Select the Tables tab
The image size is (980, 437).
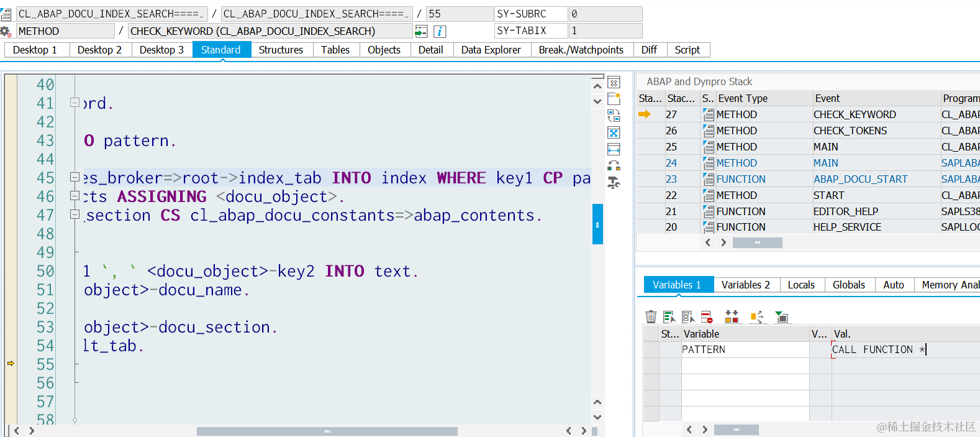336,50
